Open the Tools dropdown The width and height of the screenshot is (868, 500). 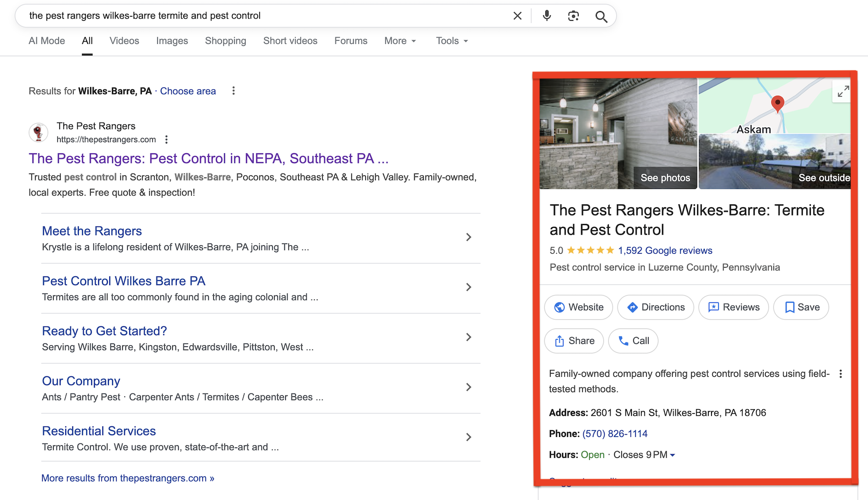[x=451, y=41]
